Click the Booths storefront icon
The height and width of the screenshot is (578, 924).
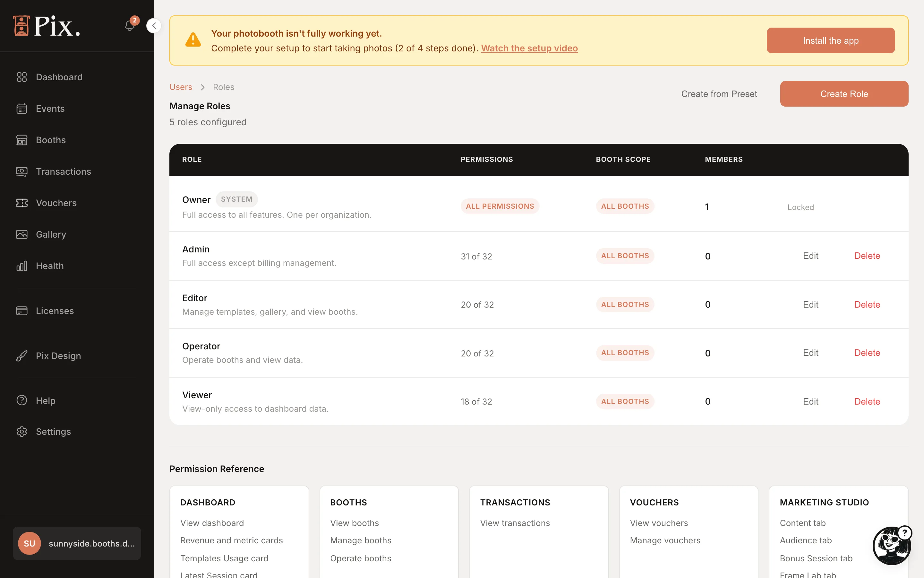click(22, 140)
